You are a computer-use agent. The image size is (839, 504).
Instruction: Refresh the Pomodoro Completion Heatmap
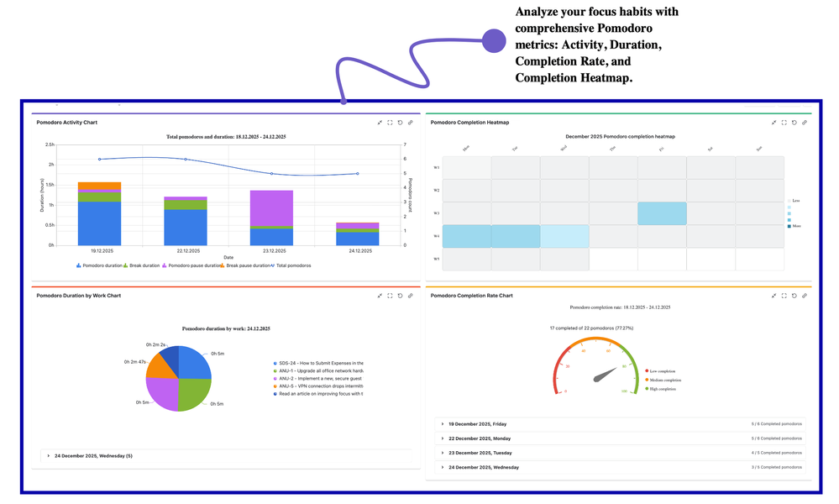coord(794,123)
